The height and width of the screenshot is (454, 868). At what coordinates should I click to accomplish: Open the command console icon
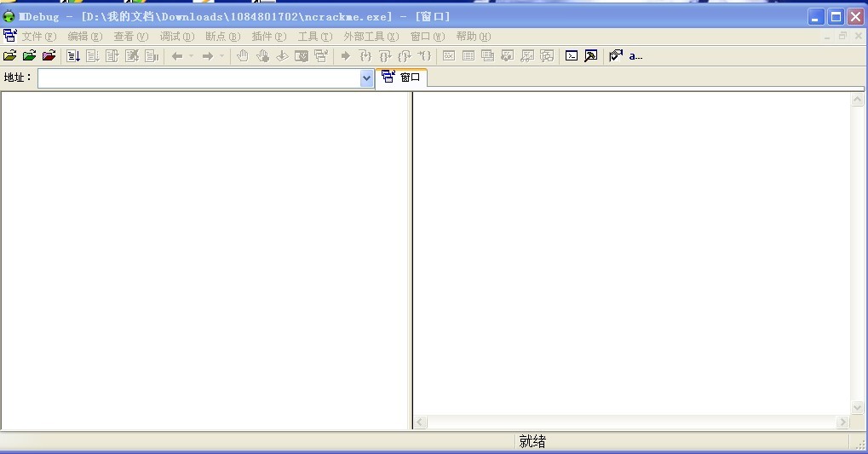[x=572, y=56]
